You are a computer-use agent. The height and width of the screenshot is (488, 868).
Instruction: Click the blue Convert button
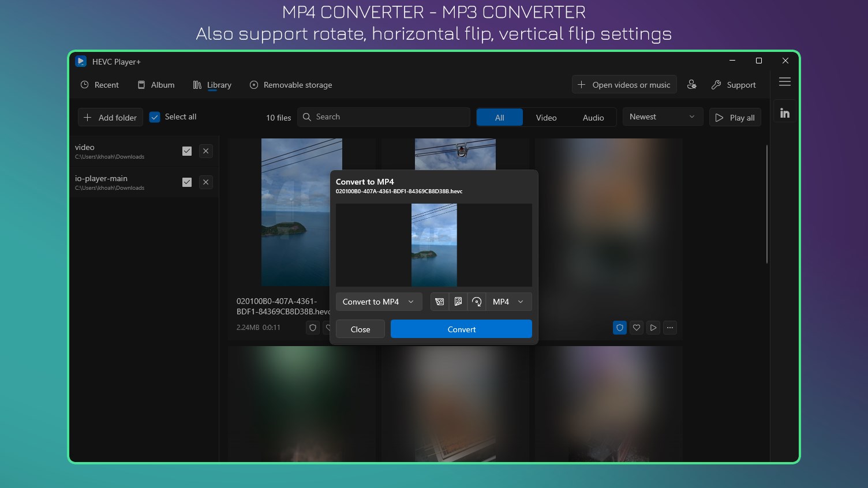tap(461, 329)
